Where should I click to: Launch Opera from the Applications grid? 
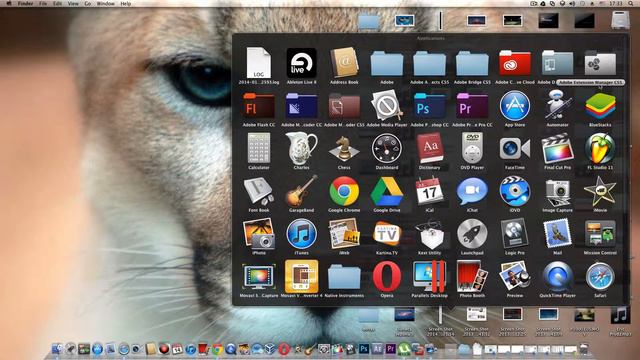click(x=387, y=277)
